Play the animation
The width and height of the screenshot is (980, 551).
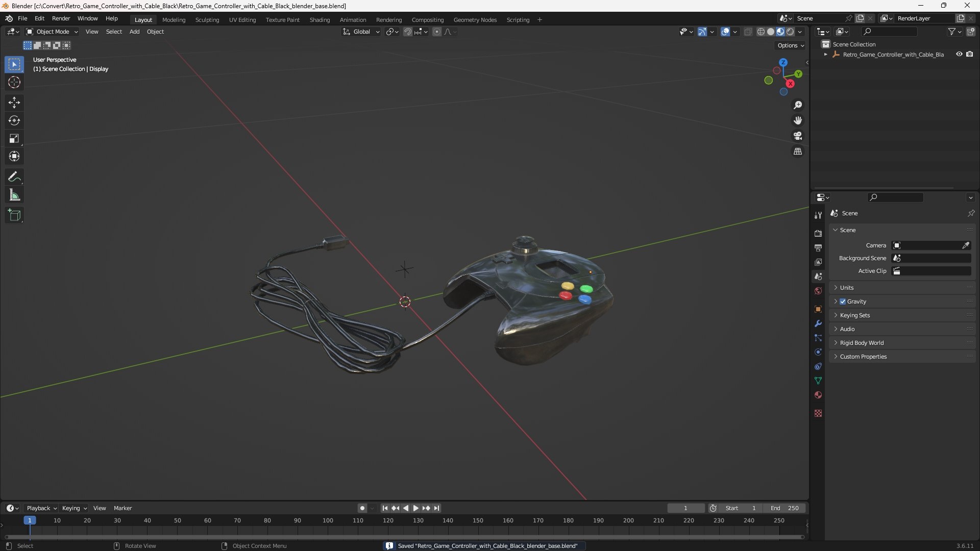coord(415,508)
